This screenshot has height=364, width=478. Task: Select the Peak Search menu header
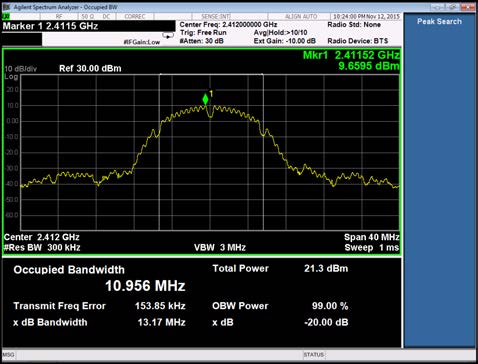tap(439, 21)
